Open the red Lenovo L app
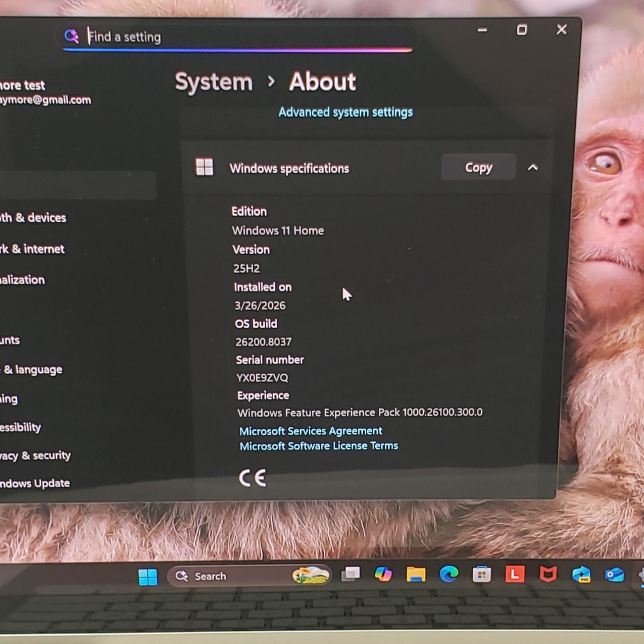This screenshot has height=644, width=644. [514, 574]
